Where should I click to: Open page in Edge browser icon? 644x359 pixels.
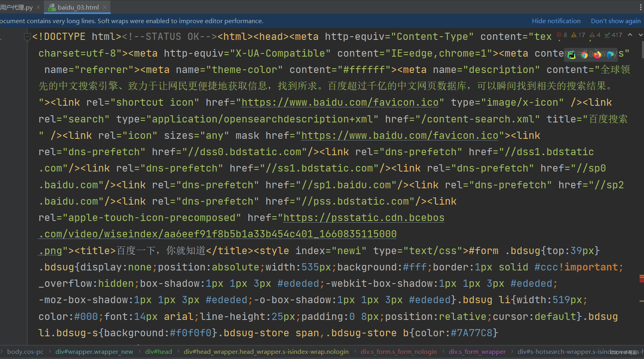(610, 55)
